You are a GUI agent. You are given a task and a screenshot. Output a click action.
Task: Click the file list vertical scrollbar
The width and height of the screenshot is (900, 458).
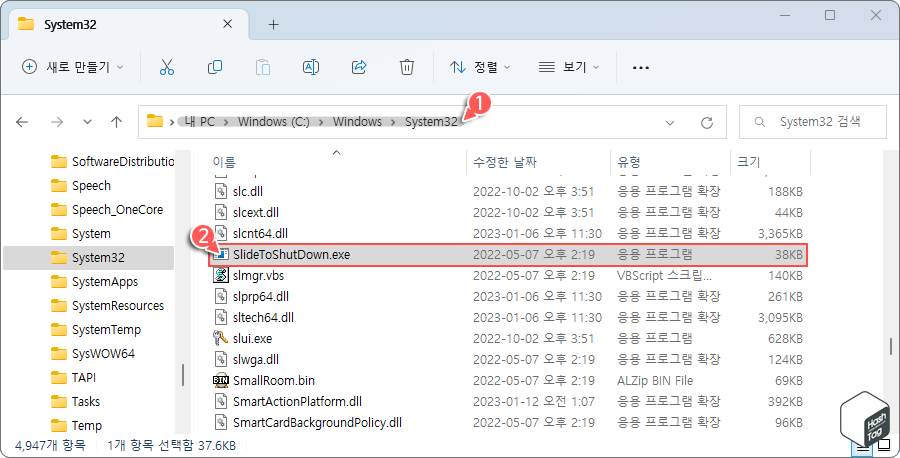point(891,347)
